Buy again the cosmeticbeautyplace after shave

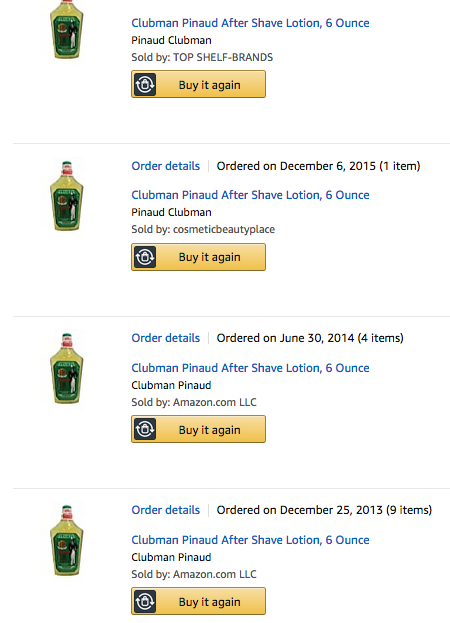199,257
